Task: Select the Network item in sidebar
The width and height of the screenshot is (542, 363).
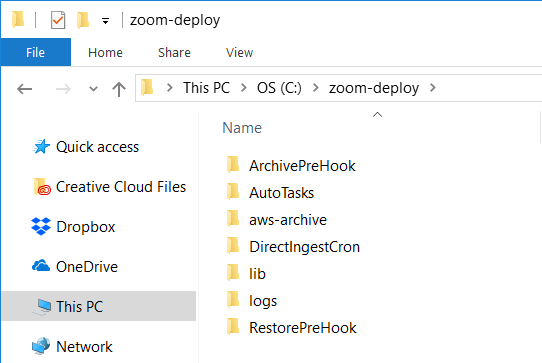Action: 72,346
